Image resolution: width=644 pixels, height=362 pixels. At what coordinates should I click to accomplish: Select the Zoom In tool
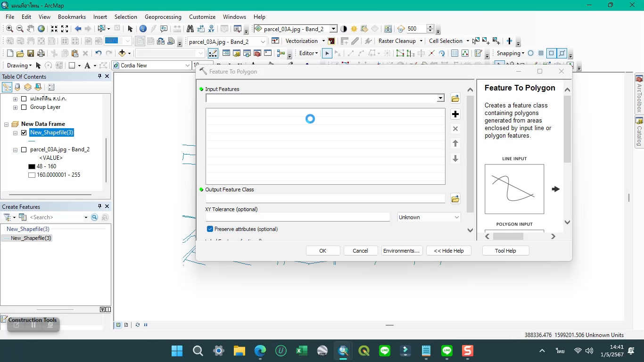(x=9, y=29)
